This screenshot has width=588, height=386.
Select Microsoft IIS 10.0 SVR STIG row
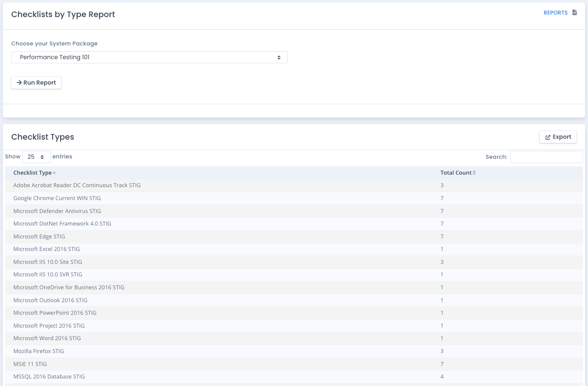(294, 275)
